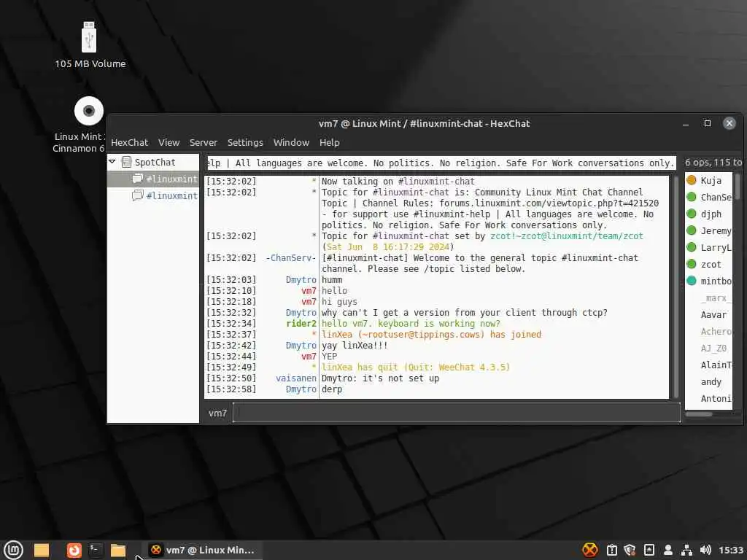
Task: Click nick Dmytro on the 'derp' message
Action: [x=301, y=389]
